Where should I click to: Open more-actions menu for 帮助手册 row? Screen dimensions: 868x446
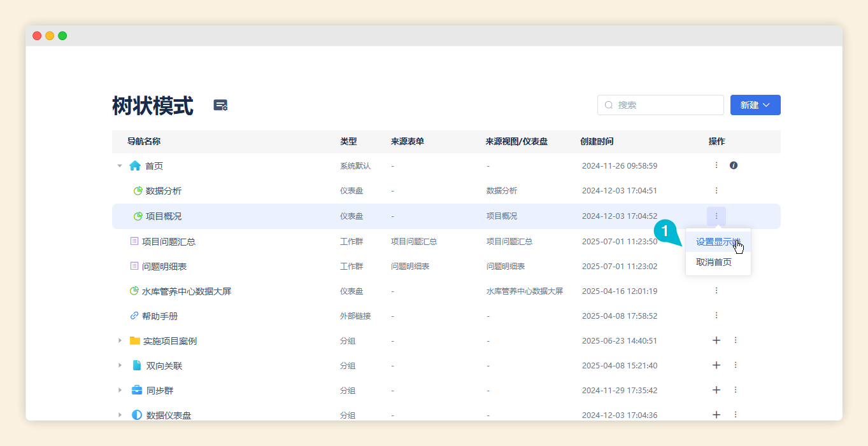pyautogui.click(x=716, y=316)
